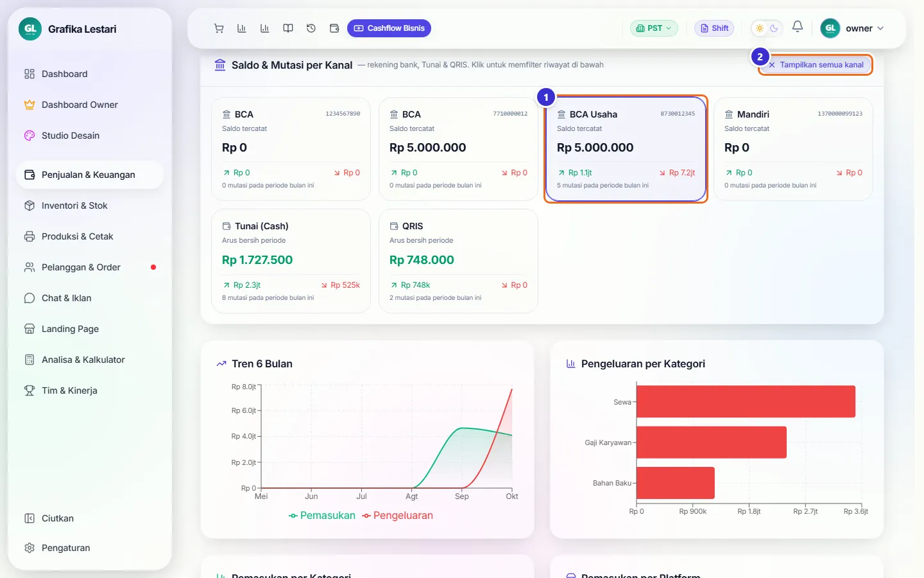Click the trend icon beside Tren 6 Bulan

point(221,363)
